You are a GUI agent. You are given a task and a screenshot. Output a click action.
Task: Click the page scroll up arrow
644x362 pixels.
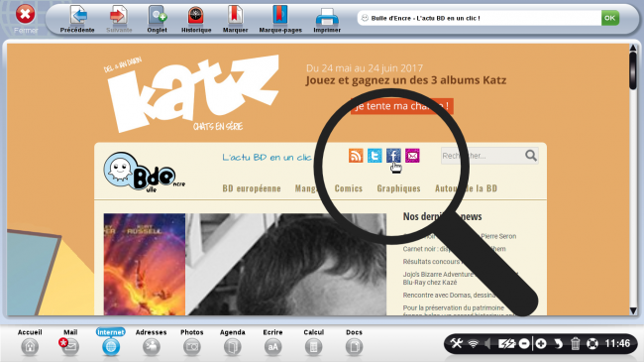coord(633,49)
